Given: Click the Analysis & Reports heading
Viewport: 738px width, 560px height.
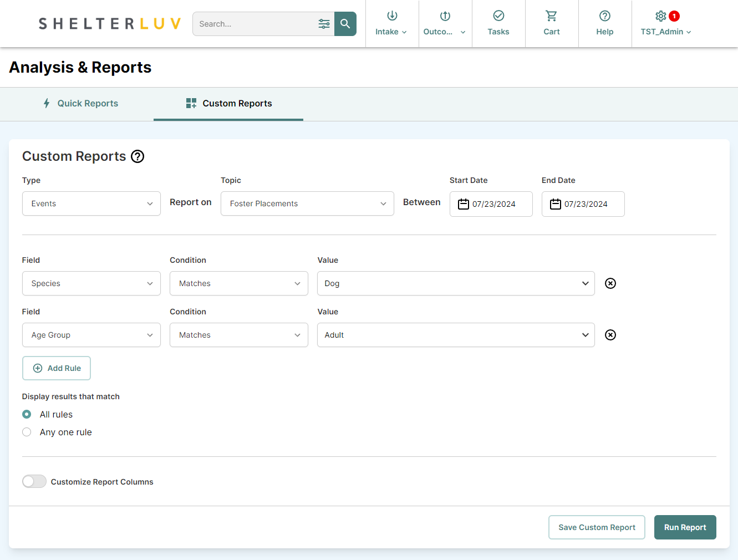Looking at the screenshot, I should click(x=80, y=67).
